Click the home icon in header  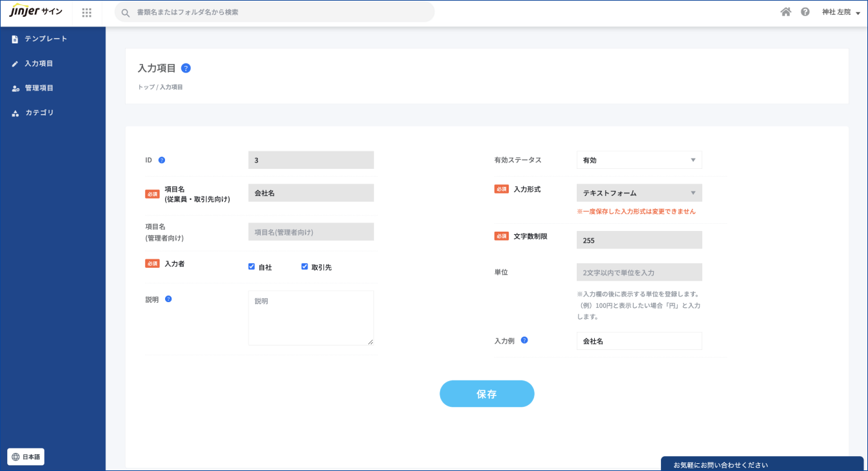786,12
